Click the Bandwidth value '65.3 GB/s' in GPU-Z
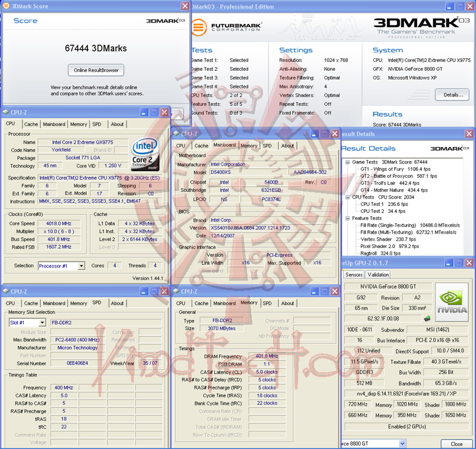 point(446,383)
